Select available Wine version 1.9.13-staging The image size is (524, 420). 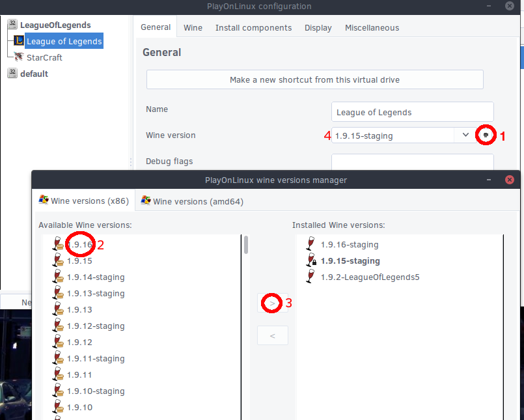[x=96, y=293]
